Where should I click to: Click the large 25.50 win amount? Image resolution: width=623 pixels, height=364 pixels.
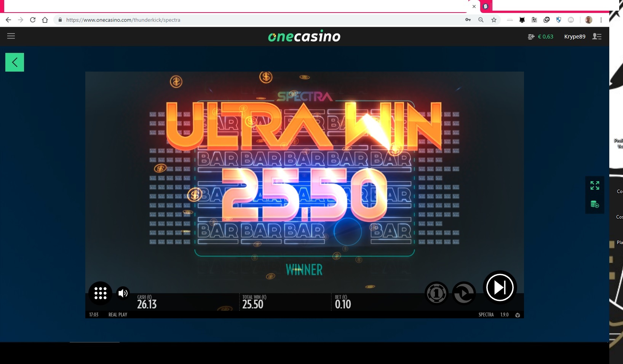pos(305,195)
